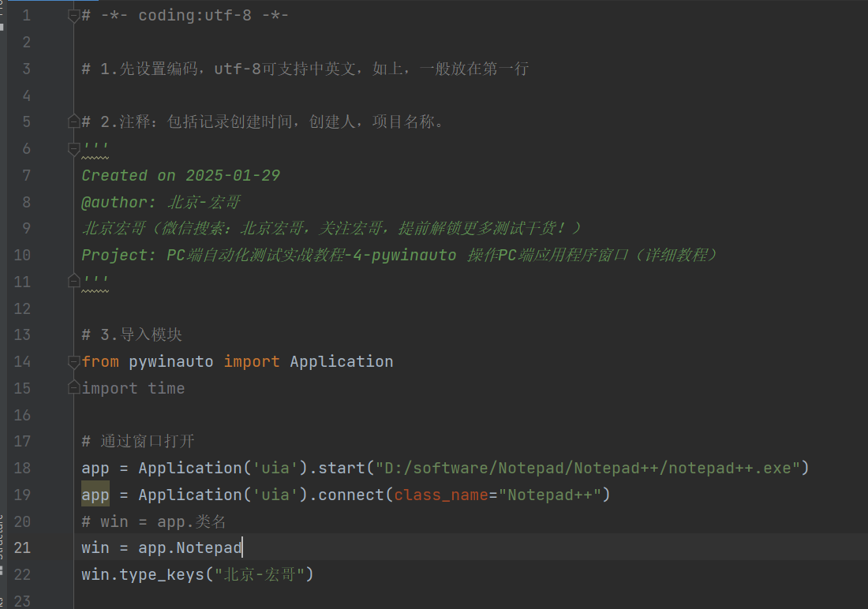The height and width of the screenshot is (609, 868).
Task: Click '.start(' method on line 18
Action: click(342, 469)
